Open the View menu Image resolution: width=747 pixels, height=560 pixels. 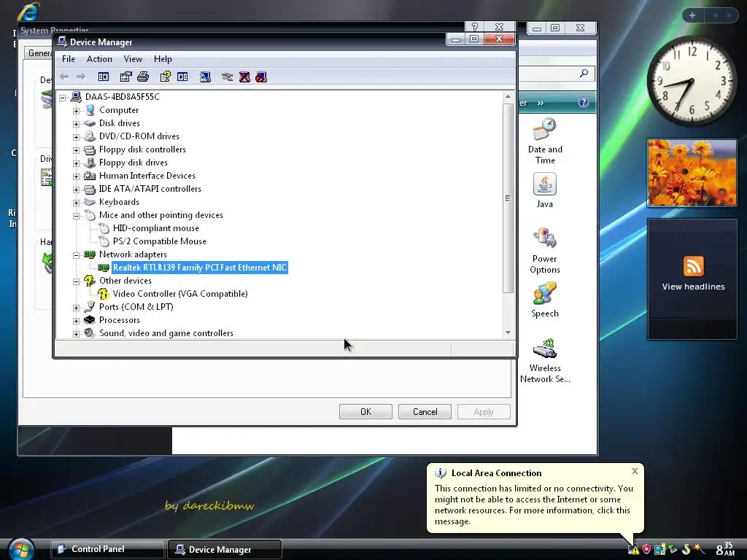click(x=133, y=59)
